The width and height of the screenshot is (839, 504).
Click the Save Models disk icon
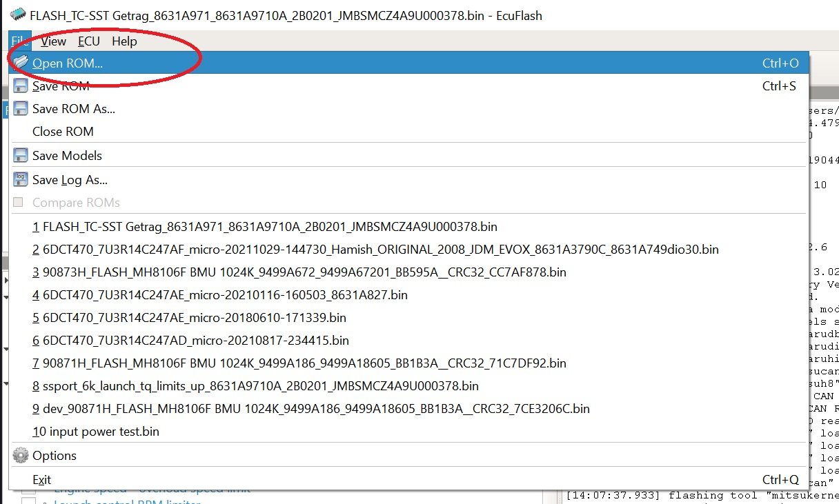[x=21, y=156]
